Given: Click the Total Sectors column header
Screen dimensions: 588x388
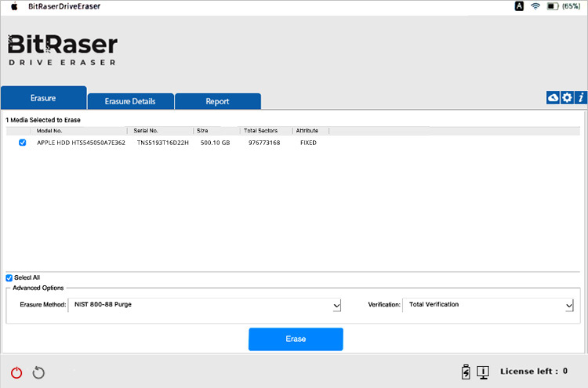Looking at the screenshot, I should 260,130.
